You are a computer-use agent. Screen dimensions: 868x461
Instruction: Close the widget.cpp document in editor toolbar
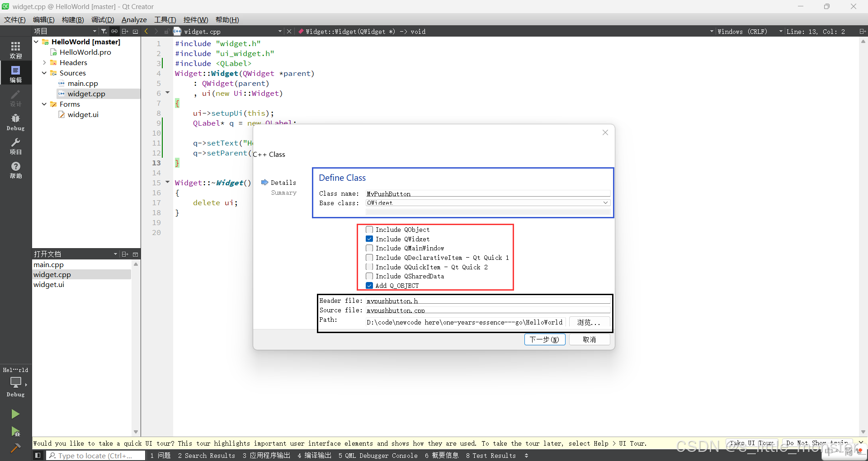(289, 31)
